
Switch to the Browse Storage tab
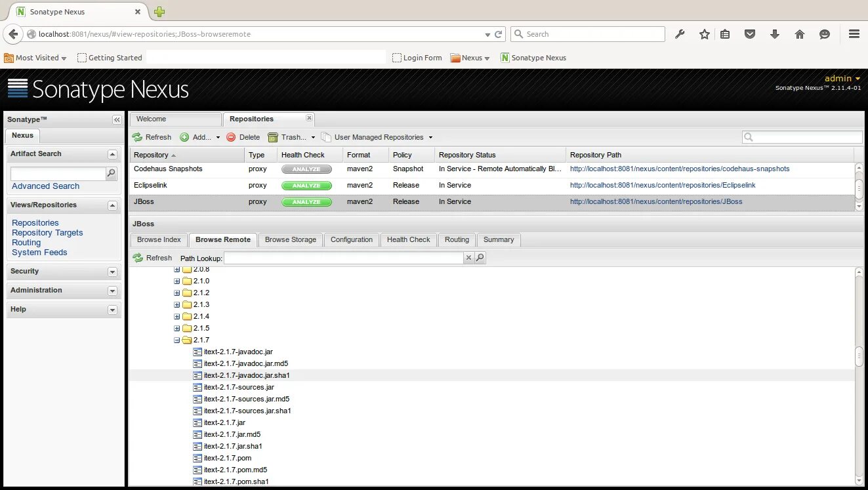tap(290, 240)
